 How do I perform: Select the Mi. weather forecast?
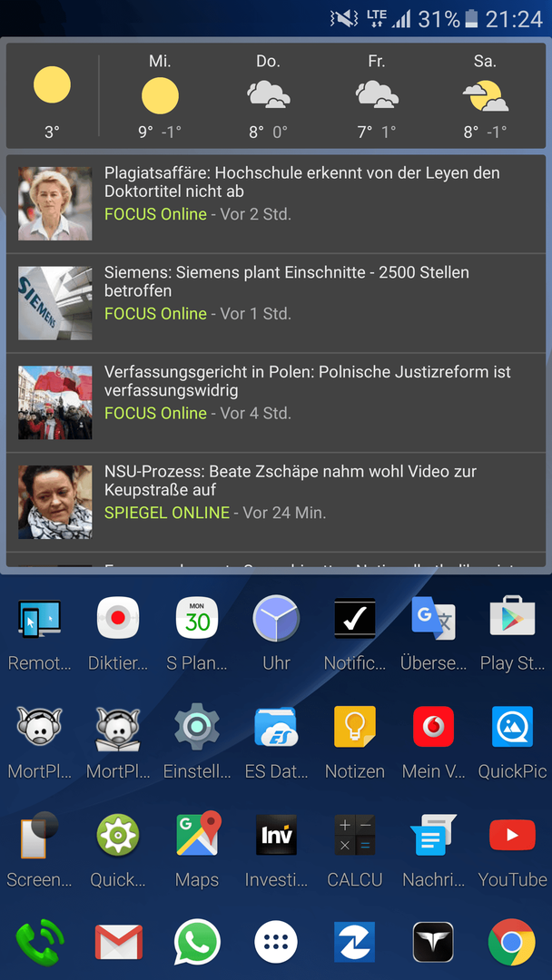[x=160, y=95]
